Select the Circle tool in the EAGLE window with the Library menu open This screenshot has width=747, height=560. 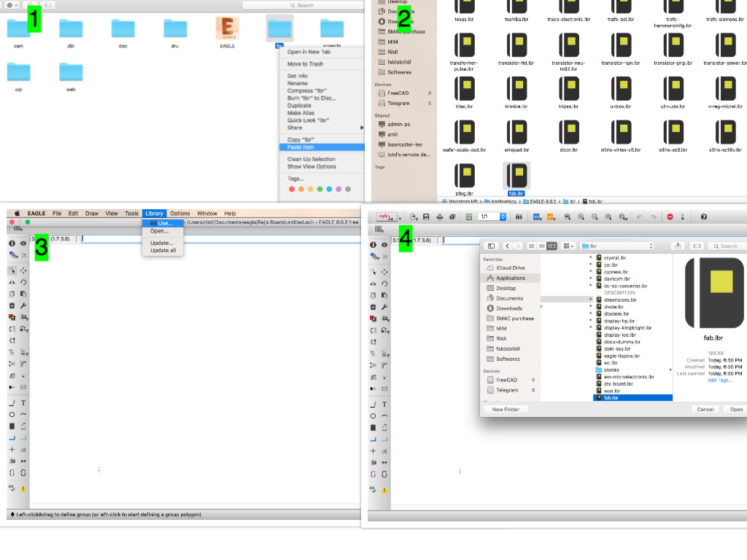click(12, 415)
